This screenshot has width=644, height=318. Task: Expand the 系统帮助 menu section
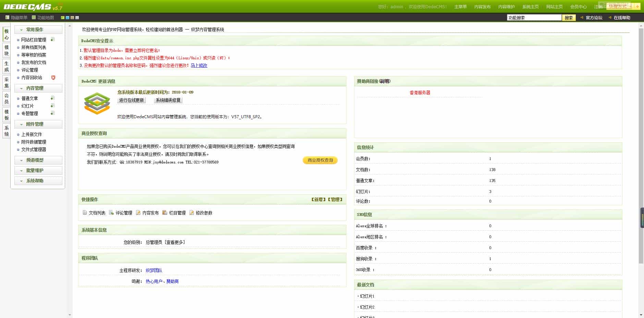38,181
